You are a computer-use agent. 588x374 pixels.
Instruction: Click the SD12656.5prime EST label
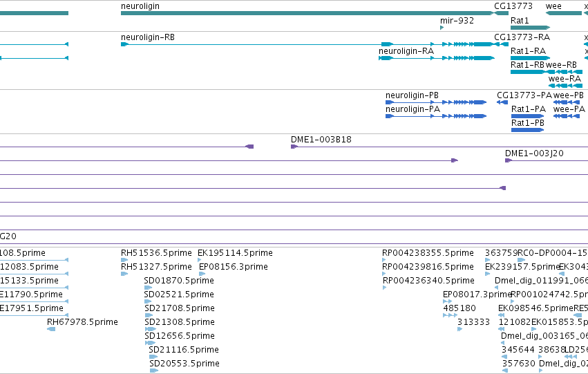point(179,336)
